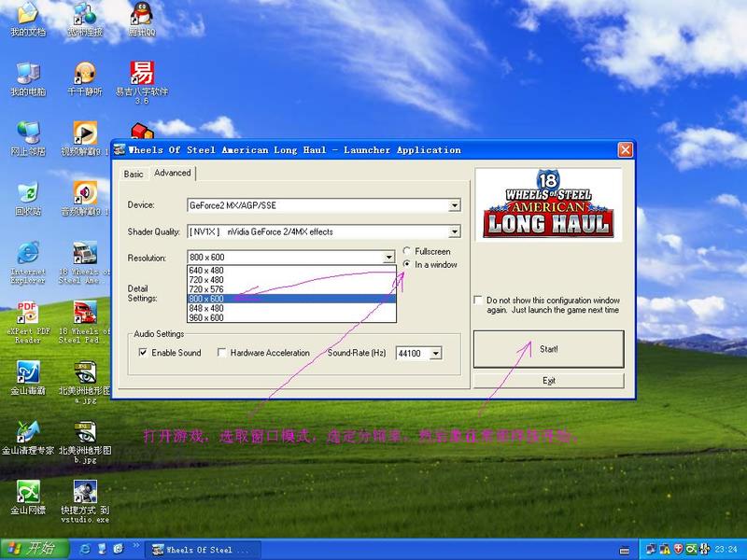Open the vstudio.exe shortcut icon

85,491
